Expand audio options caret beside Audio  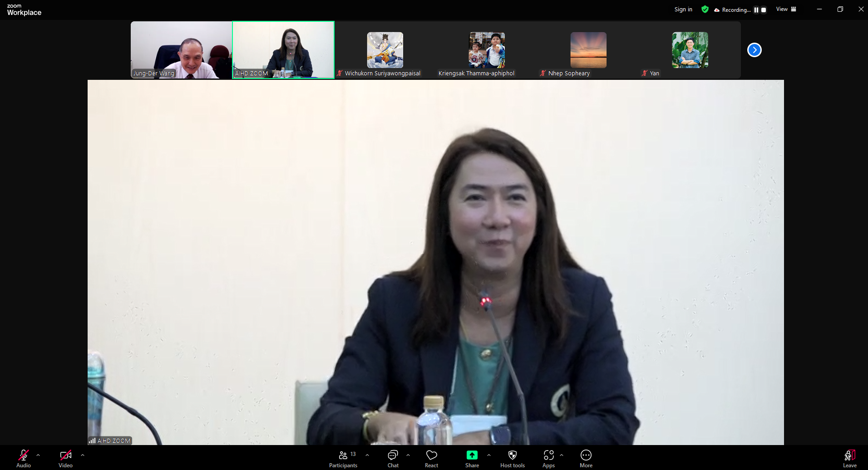(38, 455)
